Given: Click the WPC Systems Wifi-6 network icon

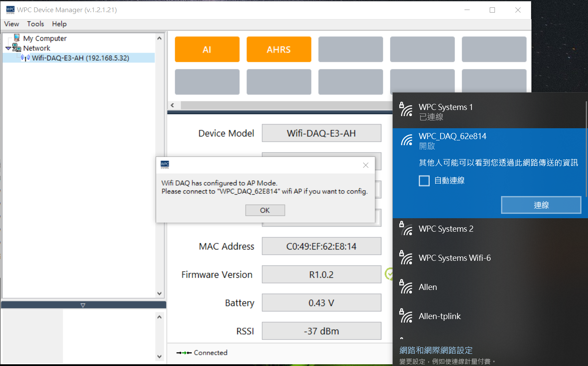Looking at the screenshot, I should [x=406, y=258].
